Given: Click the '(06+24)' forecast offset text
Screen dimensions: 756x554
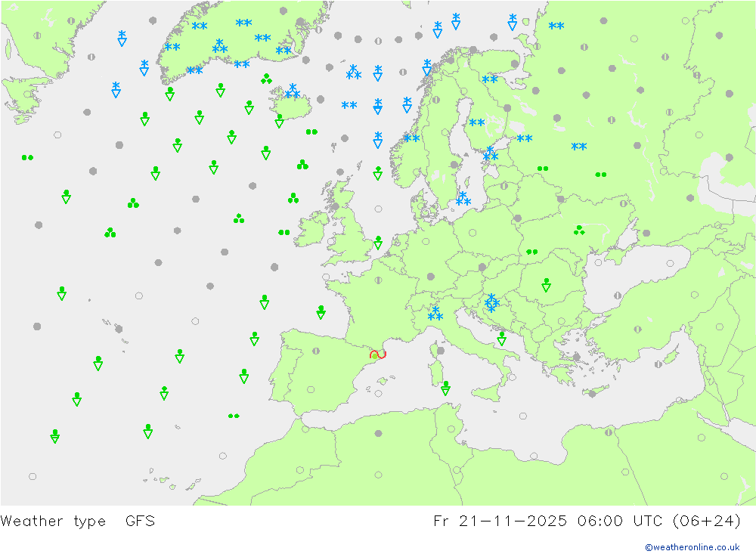Looking at the screenshot, I should (706, 522).
